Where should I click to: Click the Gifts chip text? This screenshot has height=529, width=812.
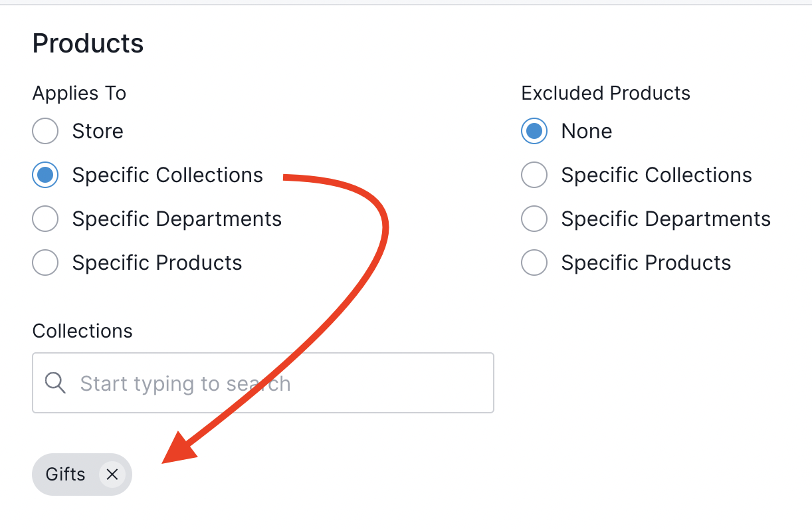point(65,475)
